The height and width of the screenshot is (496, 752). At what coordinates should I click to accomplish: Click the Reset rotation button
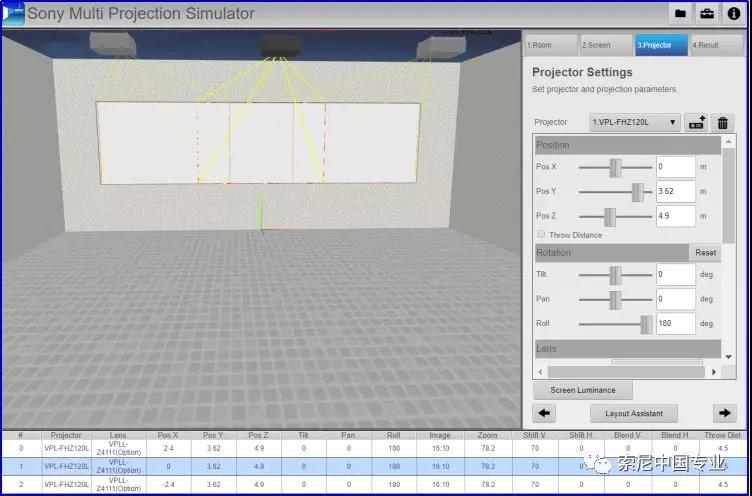[705, 253]
